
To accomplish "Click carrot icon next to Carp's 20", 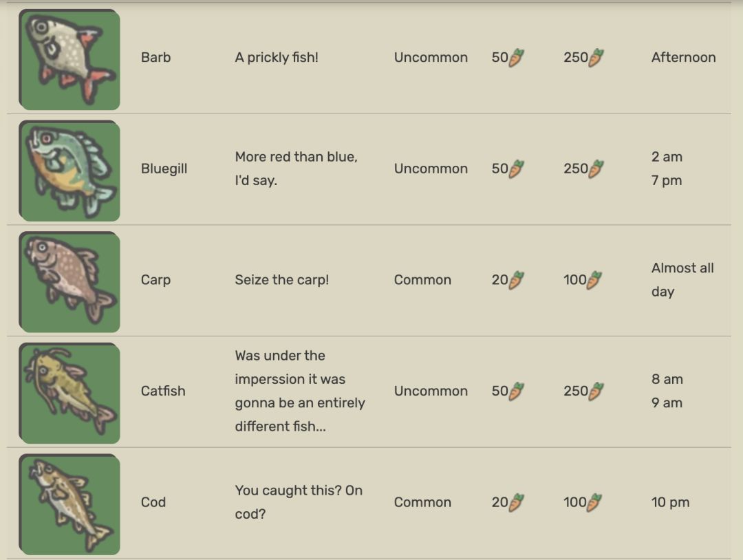I will pos(516,280).
